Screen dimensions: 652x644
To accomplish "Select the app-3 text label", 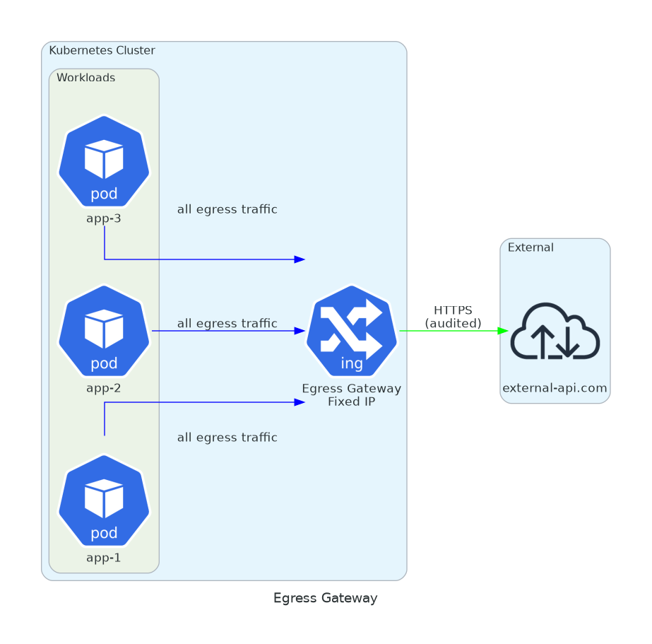I will point(104,218).
